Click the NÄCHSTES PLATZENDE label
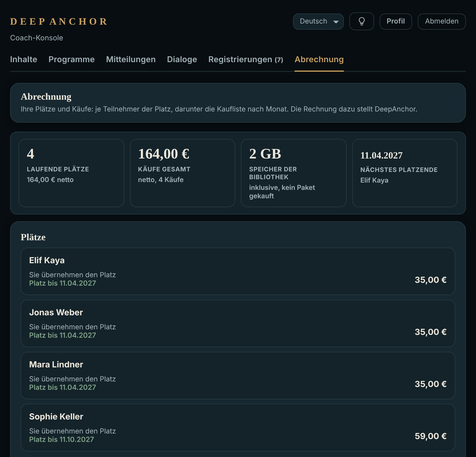The height and width of the screenshot is (457, 476). point(399,170)
